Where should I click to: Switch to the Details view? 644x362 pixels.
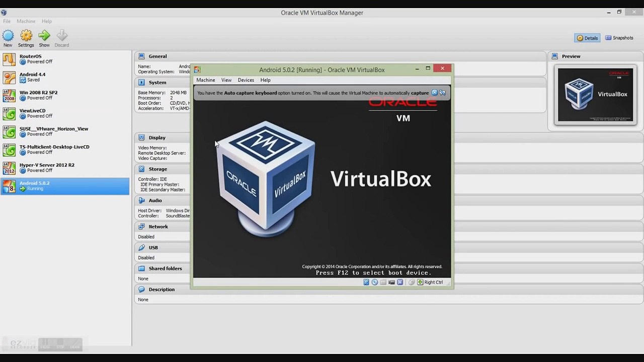click(x=588, y=38)
